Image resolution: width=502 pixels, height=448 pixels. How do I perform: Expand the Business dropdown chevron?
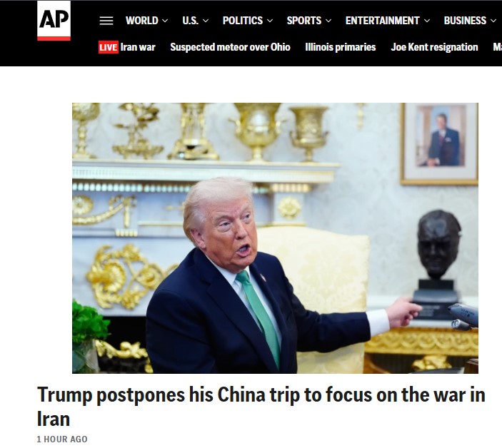coord(493,21)
